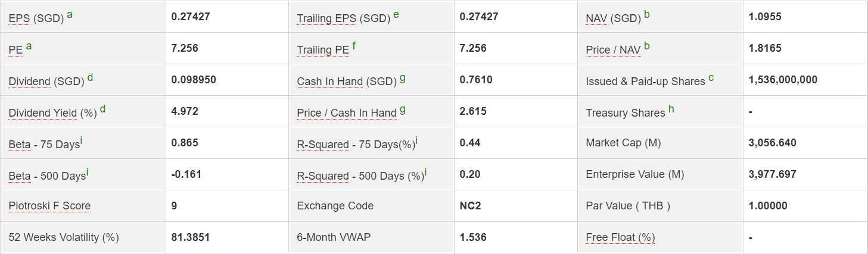Open the plain PE term definition

[15, 50]
